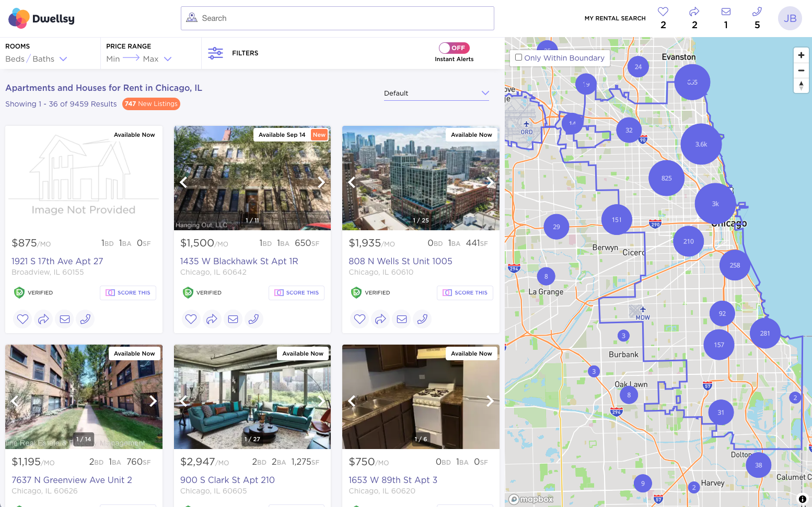View photo of 900 S Clark St apartment
Image resolution: width=812 pixels, height=507 pixels.
pos(252,397)
